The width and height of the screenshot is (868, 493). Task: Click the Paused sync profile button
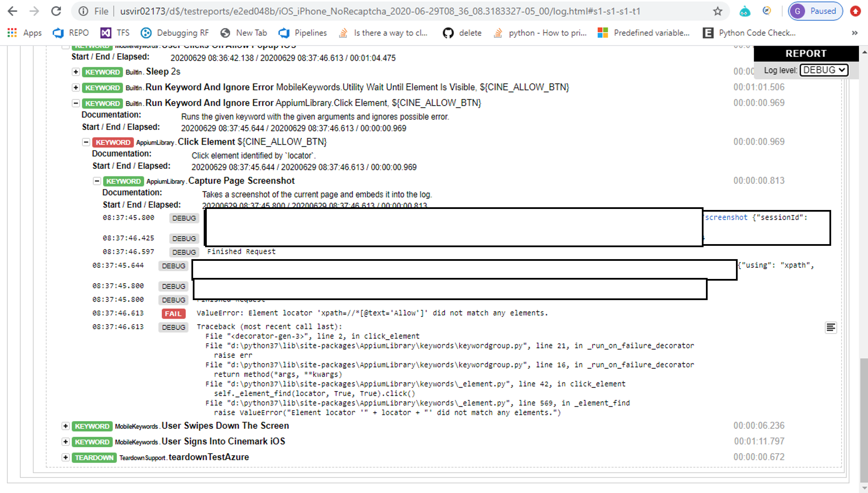(815, 11)
